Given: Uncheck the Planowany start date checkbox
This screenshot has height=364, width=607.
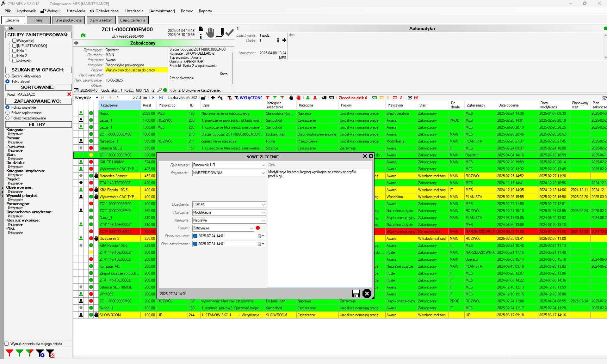Looking at the screenshot, I should (195, 236).
